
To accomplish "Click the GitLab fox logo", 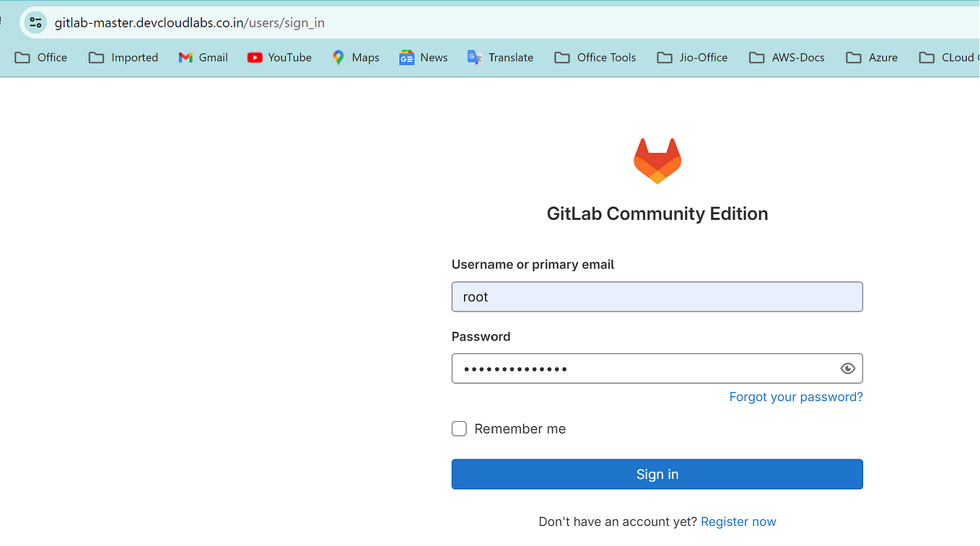I will tap(657, 161).
